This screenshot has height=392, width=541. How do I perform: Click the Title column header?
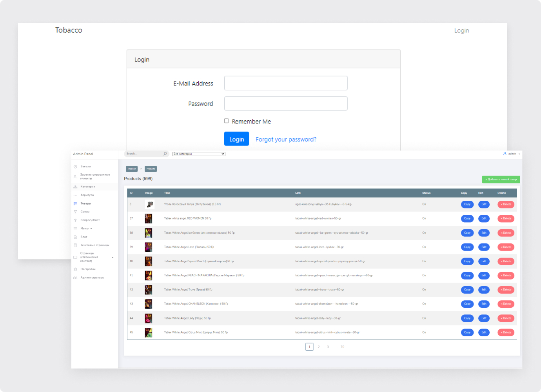(x=167, y=193)
